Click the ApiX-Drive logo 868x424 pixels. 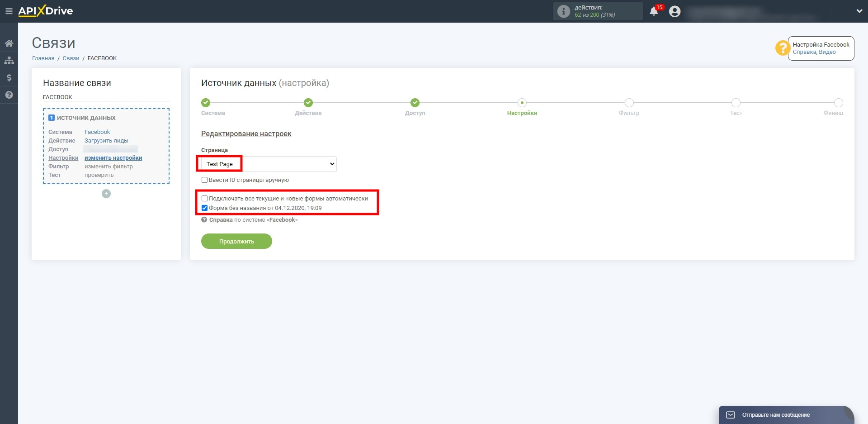45,11
